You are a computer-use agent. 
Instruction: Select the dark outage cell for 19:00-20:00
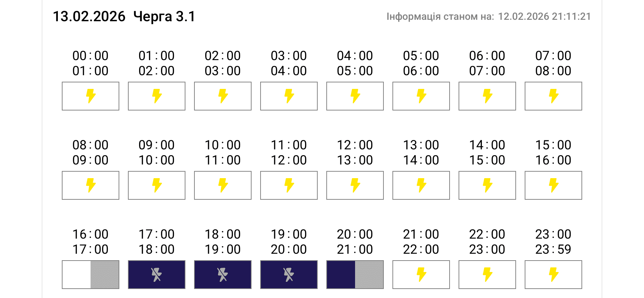point(289,275)
